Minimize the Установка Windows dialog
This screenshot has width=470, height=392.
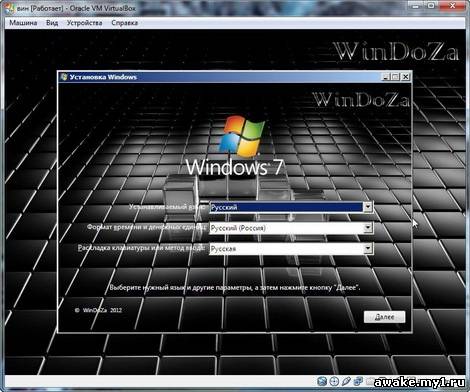(386, 77)
